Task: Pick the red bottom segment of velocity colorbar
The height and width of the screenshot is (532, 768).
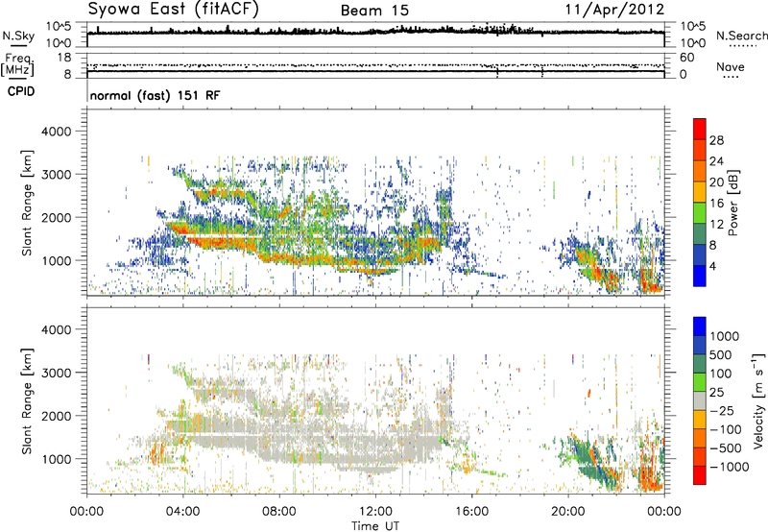Action: tap(700, 475)
